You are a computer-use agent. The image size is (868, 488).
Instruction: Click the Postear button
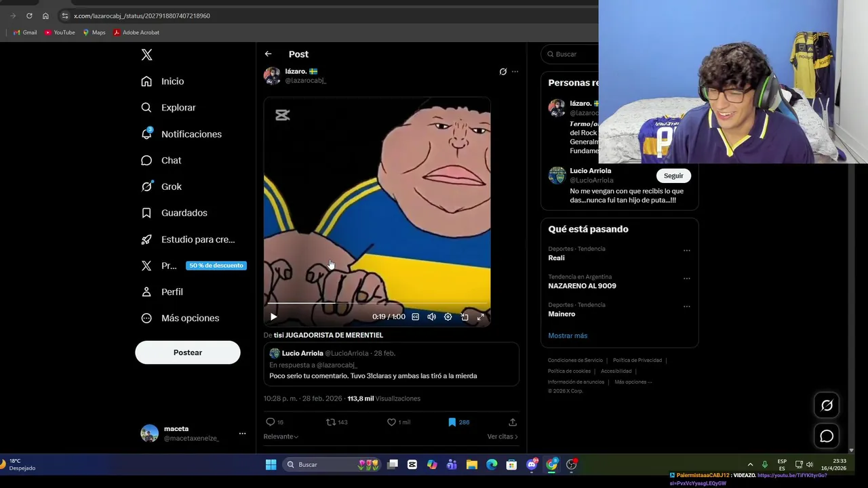coord(188,352)
